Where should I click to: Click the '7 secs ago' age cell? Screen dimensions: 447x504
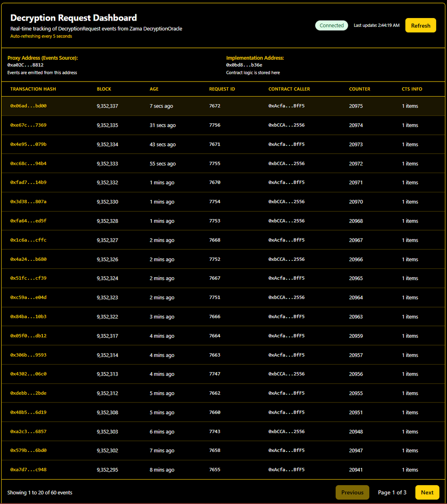pyautogui.click(x=161, y=106)
